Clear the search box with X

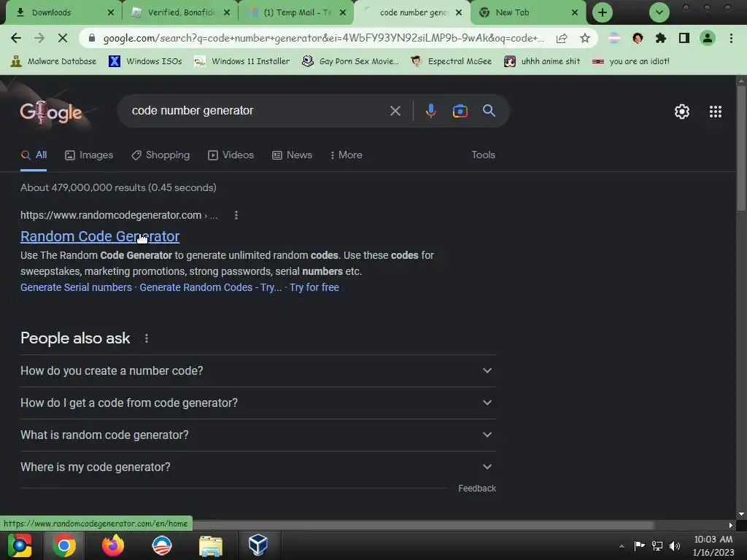pos(395,111)
